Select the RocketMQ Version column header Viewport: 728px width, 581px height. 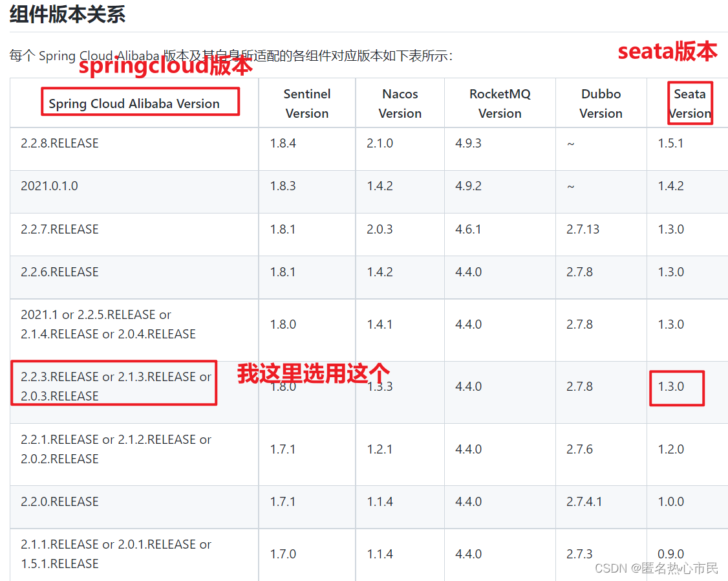pos(500,104)
